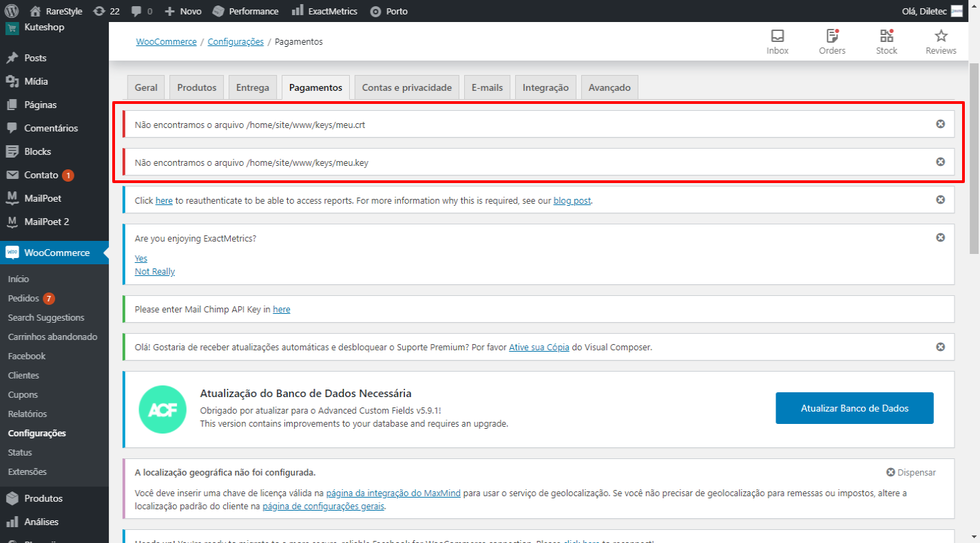Follow the Ative sua Cópia link

click(539, 348)
